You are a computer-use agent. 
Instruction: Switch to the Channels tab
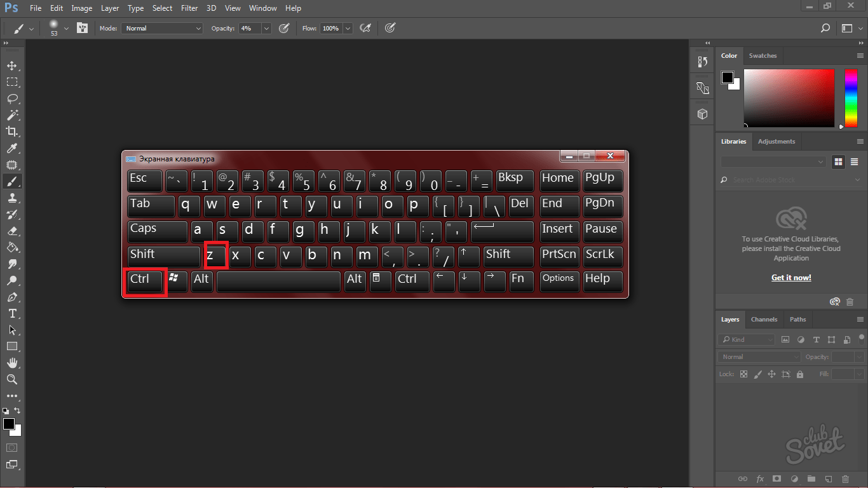pos(764,320)
